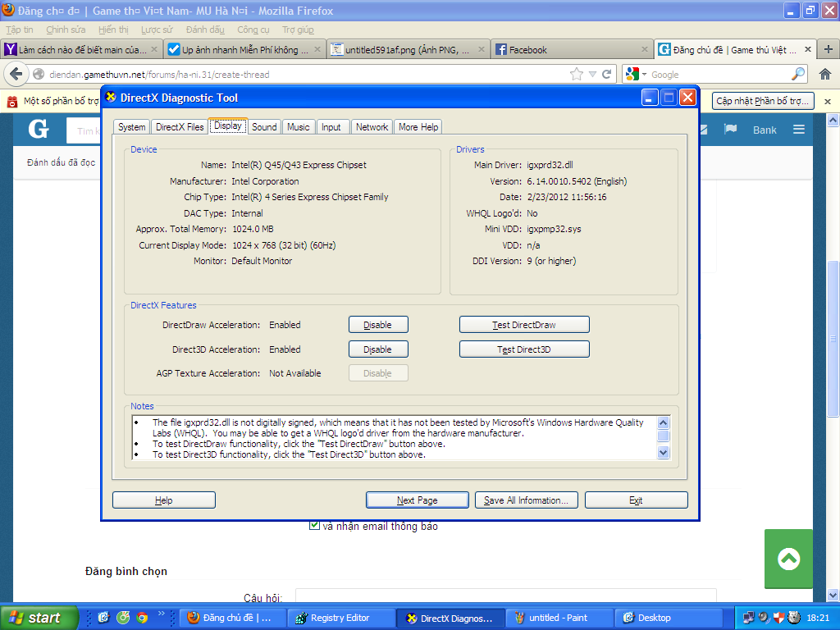This screenshot has width=840, height=630.
Task: Click Cập nhật Phần bổ trợ button
Action: 763,101
